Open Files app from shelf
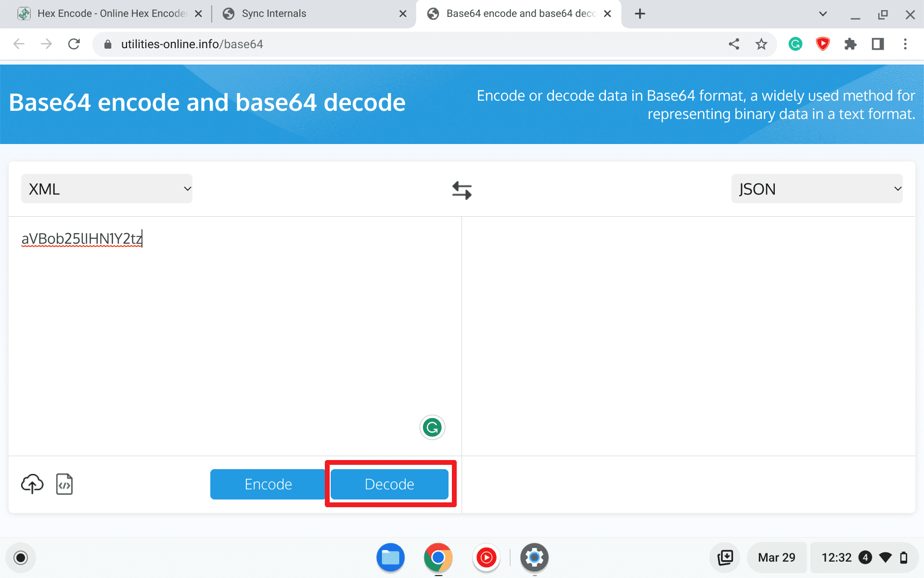 (x=390, y=558)
